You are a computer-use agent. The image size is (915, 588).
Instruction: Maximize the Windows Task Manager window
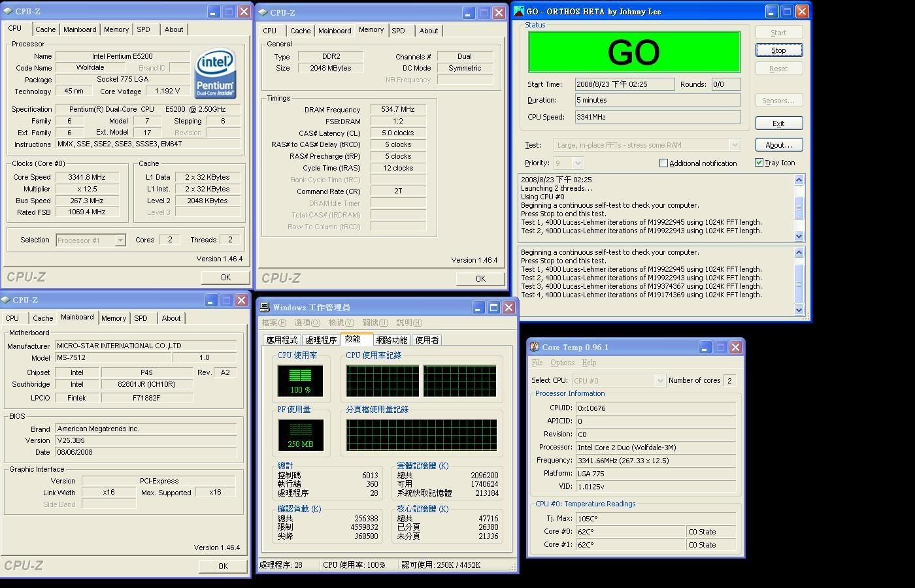coord(494,307)
